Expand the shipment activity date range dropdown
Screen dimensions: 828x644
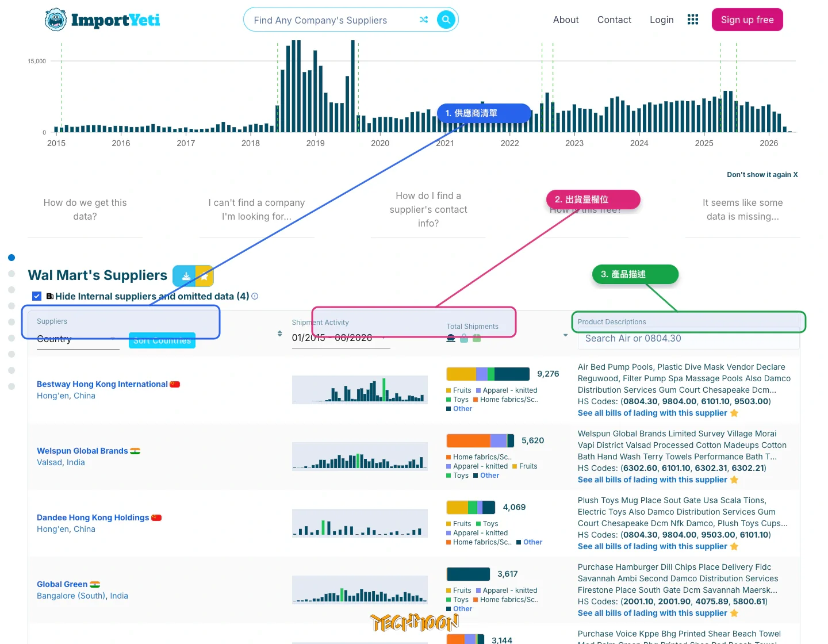(341, 338)
